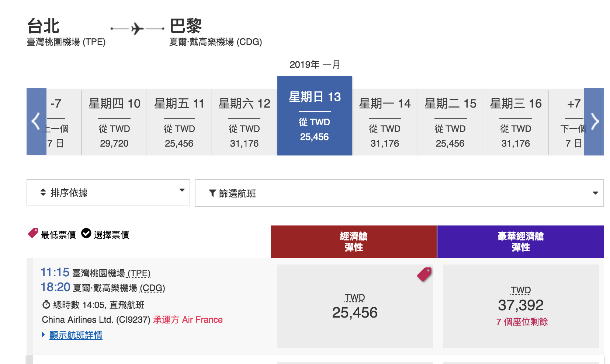Click the airplane icon between cities
This screenshot has width=610, height=364.
(x=137, y=28)
